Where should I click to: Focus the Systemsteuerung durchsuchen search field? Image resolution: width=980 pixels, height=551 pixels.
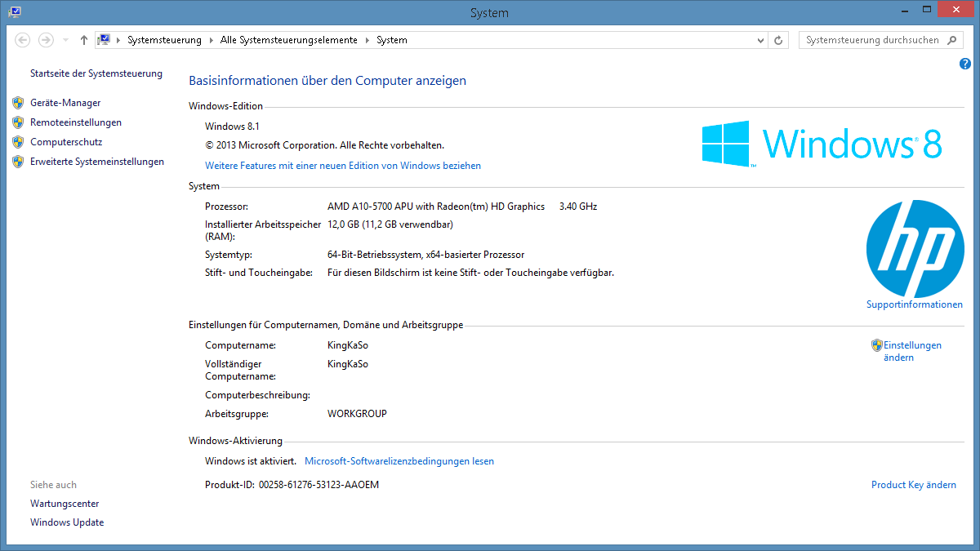(871, 40)
